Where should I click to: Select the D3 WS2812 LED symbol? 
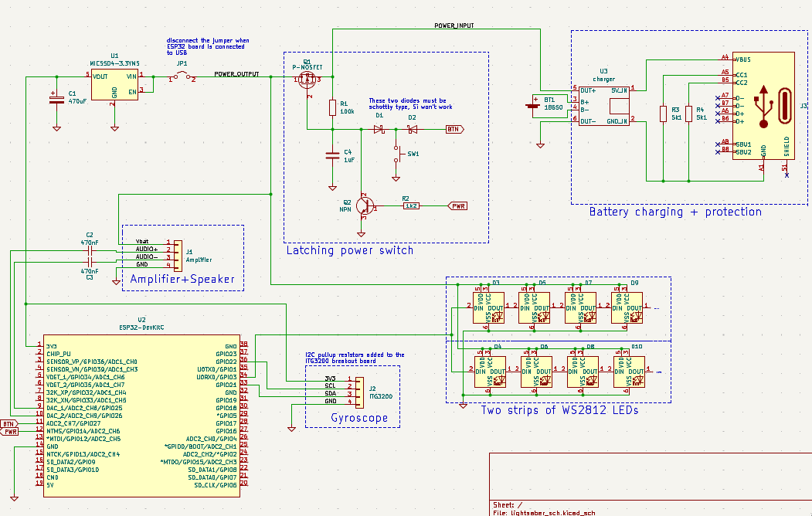(489, 307)
